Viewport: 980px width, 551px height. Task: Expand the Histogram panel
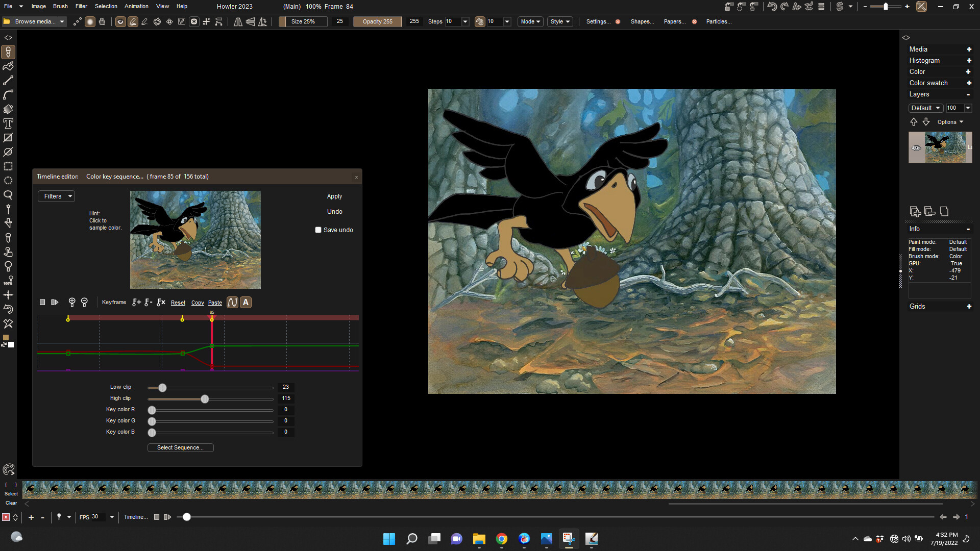pos(969,60)
